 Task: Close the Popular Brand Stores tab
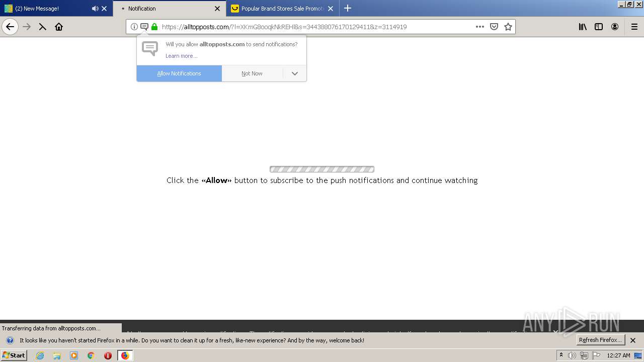pos(331,9)
